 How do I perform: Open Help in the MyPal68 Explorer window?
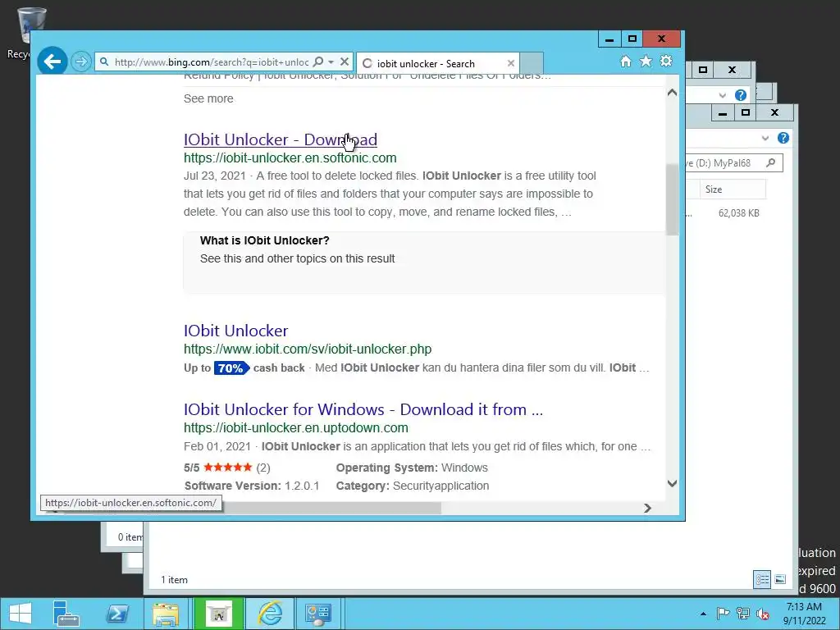pyautogui.click(x=783, y=138)
